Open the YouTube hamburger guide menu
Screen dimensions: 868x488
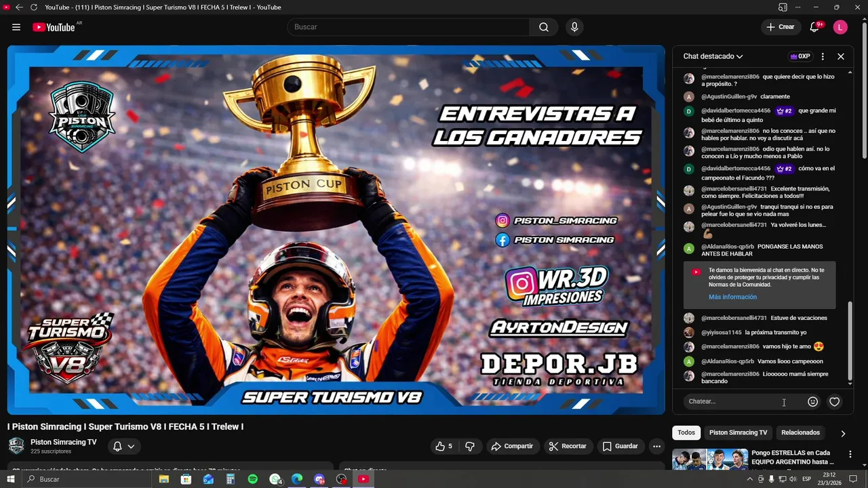pyautogui.click(x=16, y=27)
